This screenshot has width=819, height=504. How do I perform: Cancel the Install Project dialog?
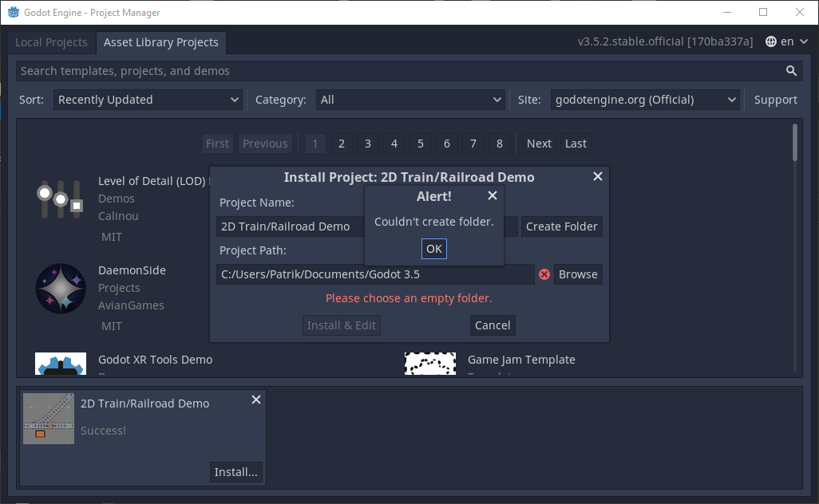pyautogui.click(x=493, y=325)
